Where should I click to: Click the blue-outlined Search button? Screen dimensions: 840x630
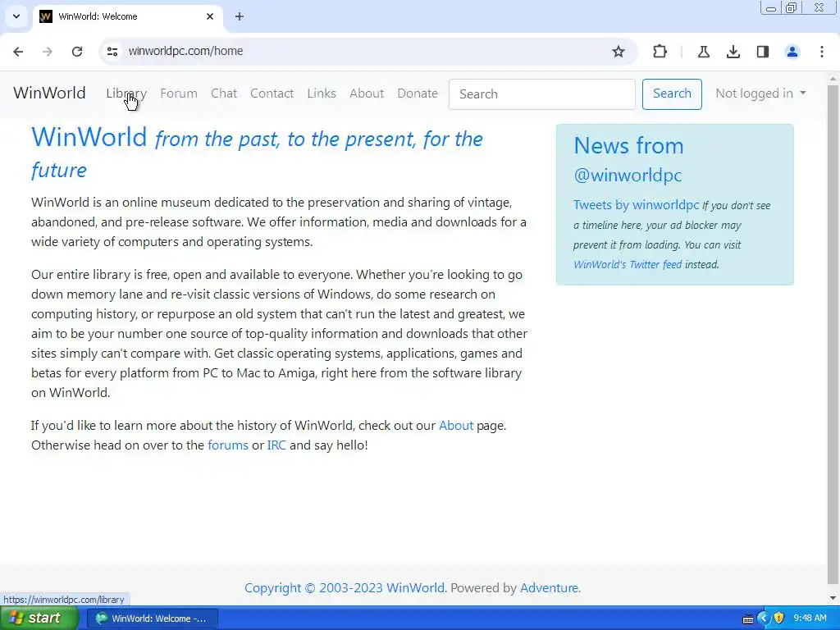(x=672, y=94)
